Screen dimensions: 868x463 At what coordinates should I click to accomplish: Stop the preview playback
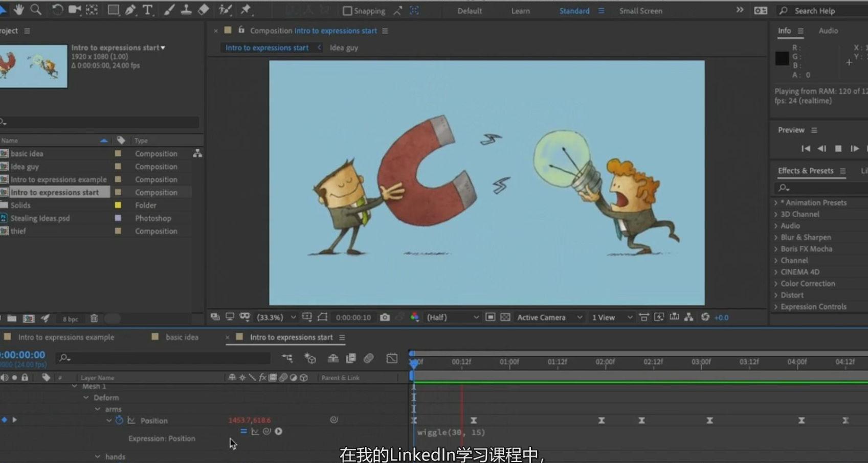(838, 149)
